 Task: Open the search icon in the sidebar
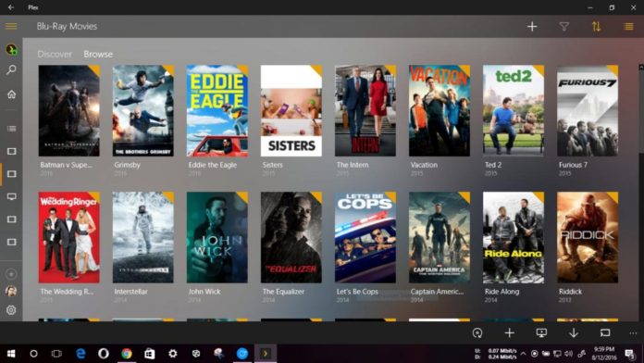11,69
